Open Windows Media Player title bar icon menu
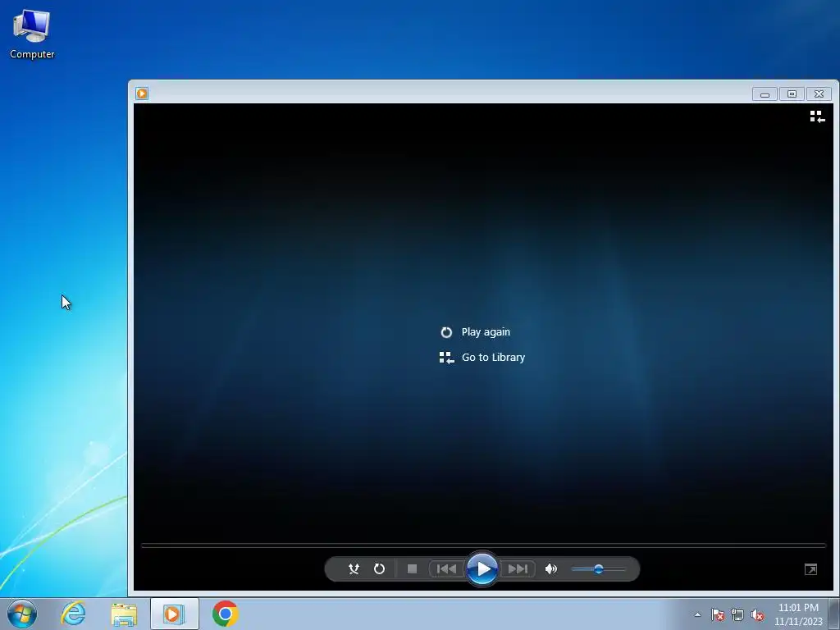Viewport: 840px width, 630px height. (142, 94)
